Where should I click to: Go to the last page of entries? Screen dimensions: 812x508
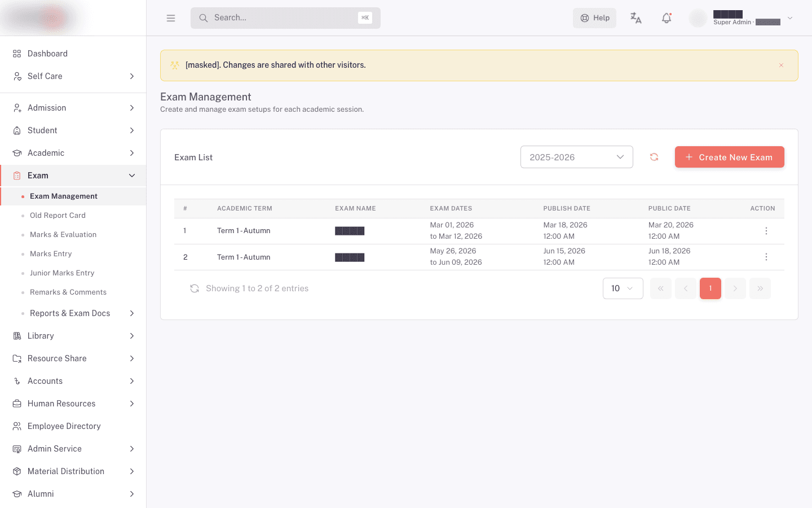[760, 288]
